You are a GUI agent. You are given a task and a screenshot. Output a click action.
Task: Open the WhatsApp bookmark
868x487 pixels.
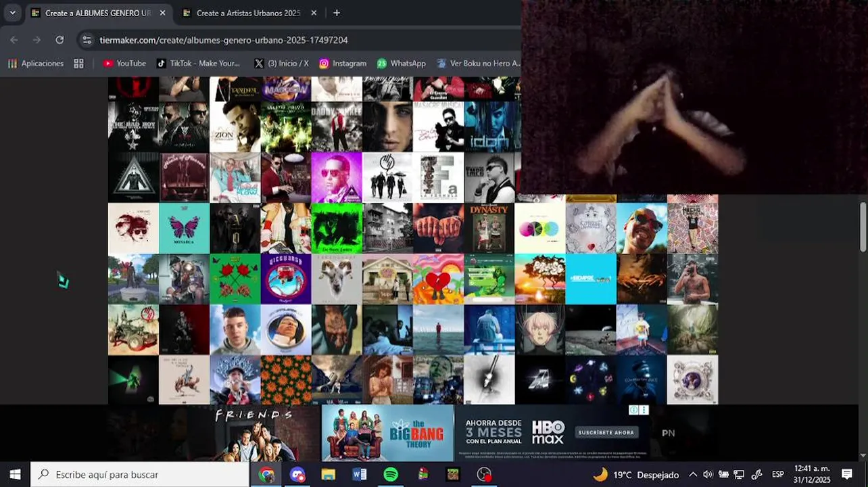401,63
